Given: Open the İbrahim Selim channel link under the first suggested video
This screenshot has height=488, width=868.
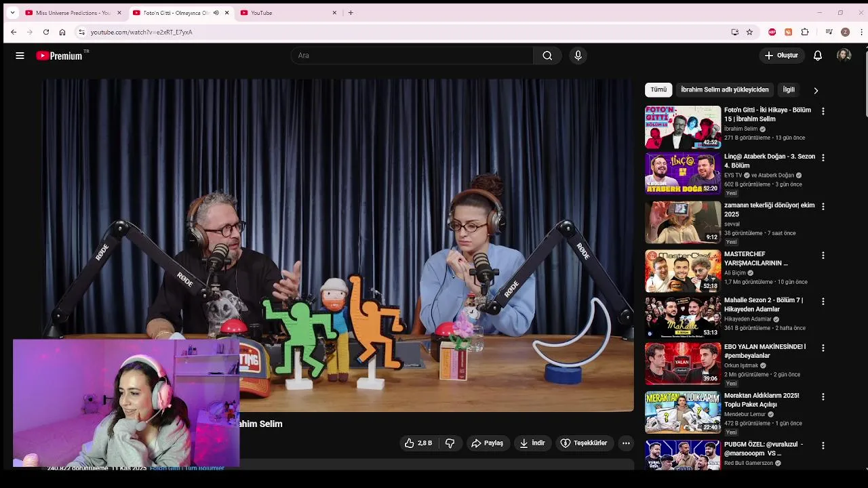Looking at the screenshot, I should (741, 129).
